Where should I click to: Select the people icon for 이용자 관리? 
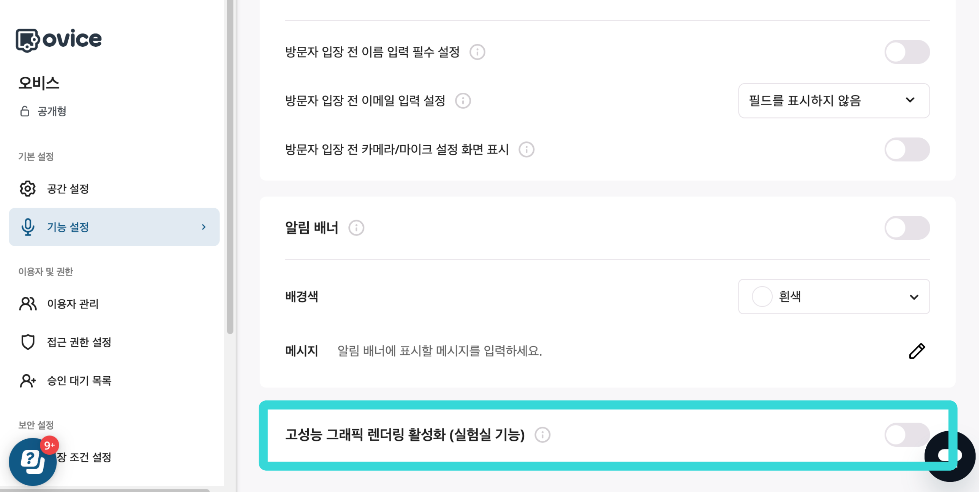point(27,304)
